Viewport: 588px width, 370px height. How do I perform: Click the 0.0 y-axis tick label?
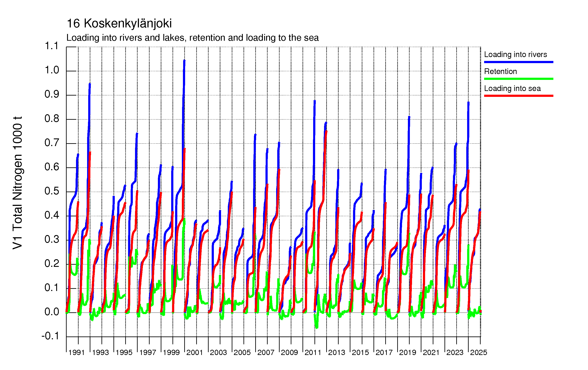pos(52,312)
